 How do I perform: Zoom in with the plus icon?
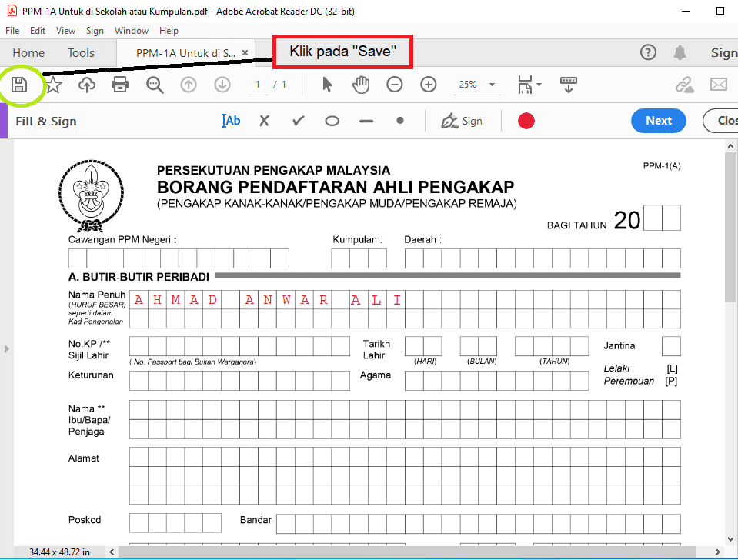pos(428,85)
